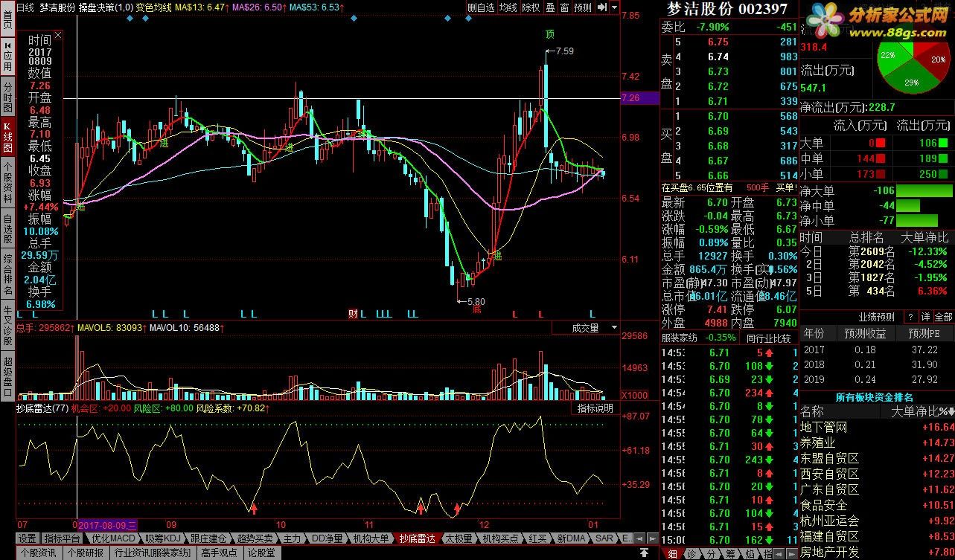Open 牛叉诊股 sidebar tab
955x560 pixels.
coord(7,325)
